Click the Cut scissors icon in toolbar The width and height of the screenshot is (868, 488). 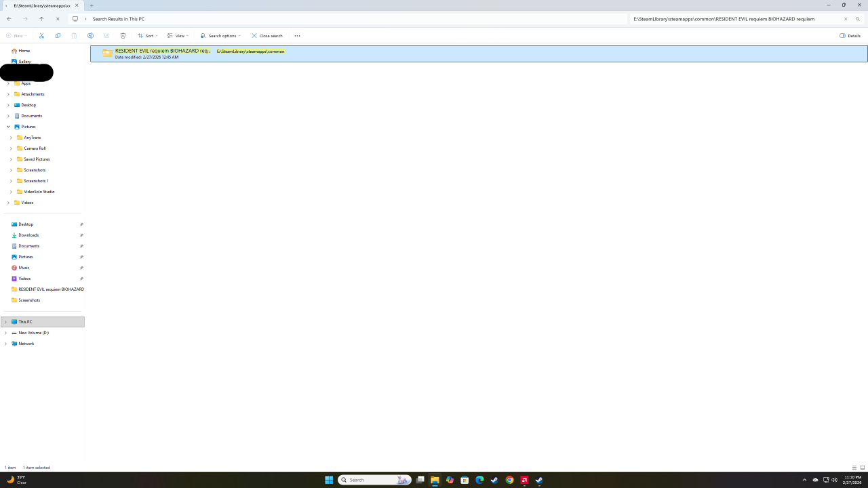(41, 36)
